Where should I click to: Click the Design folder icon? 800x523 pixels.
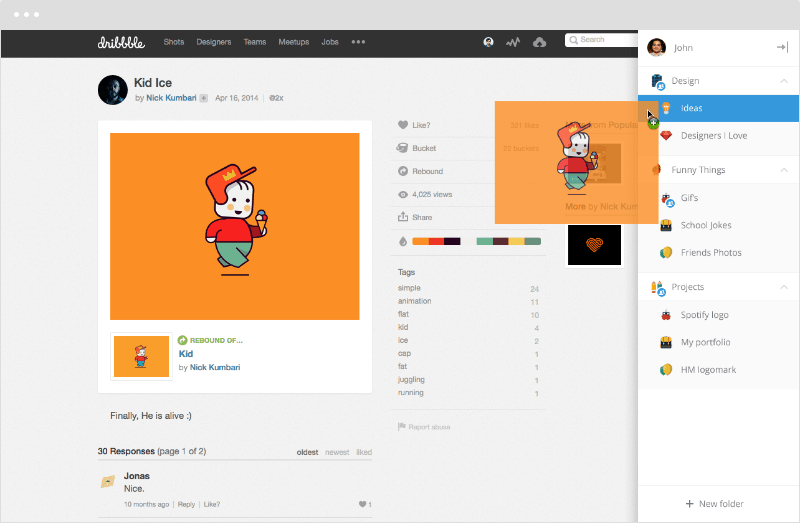[x=658, y=81]
